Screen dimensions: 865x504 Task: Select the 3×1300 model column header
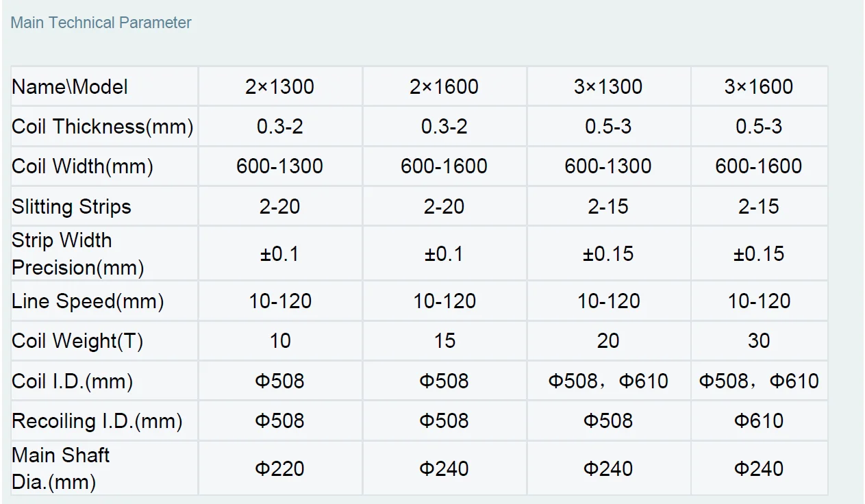tap(608, 87)
